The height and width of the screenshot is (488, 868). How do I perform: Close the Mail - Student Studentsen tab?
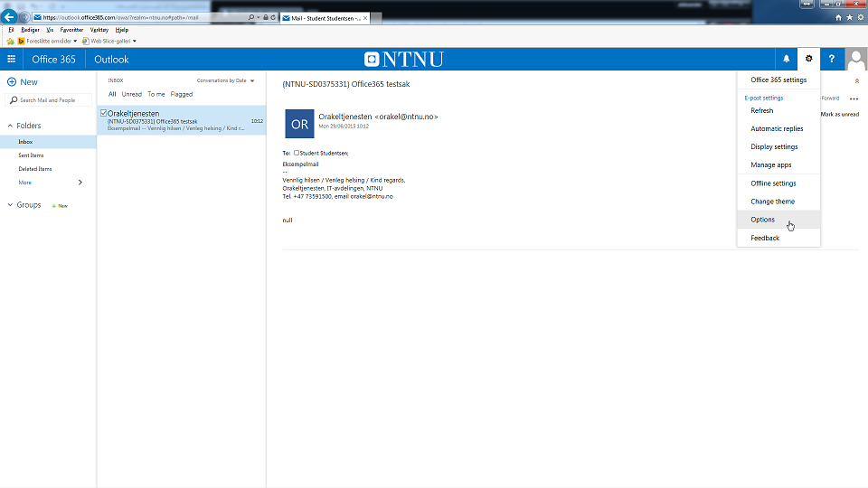pos(365,18)
